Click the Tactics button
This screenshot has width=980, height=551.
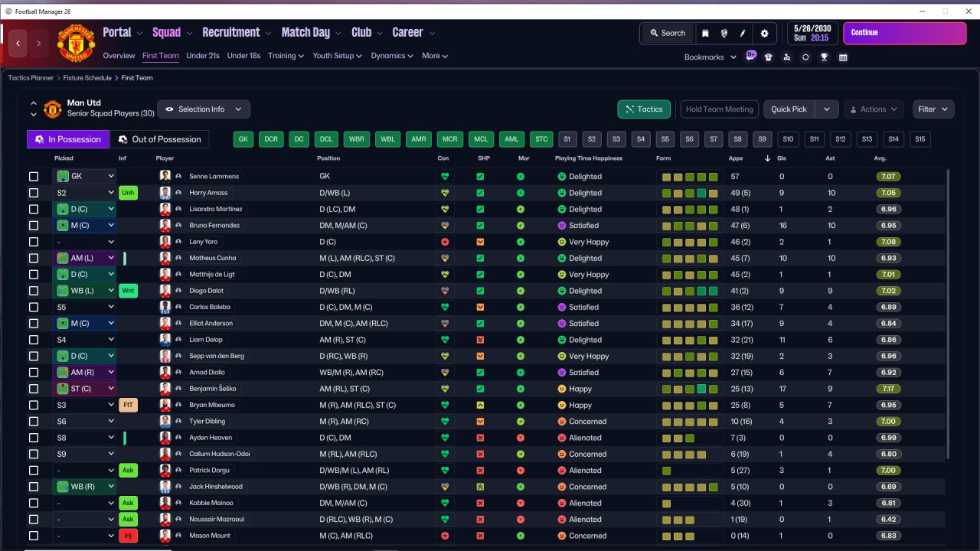coord(644,109)
